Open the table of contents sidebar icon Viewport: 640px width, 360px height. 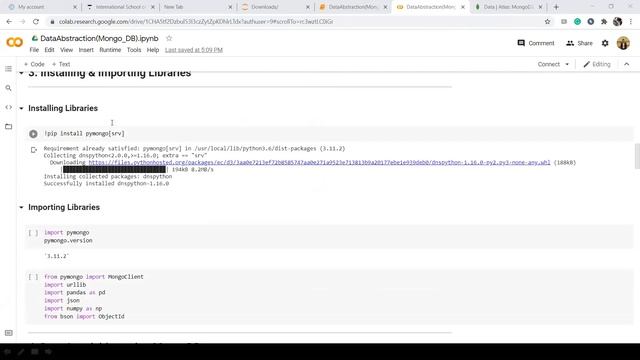coord(8,69)
